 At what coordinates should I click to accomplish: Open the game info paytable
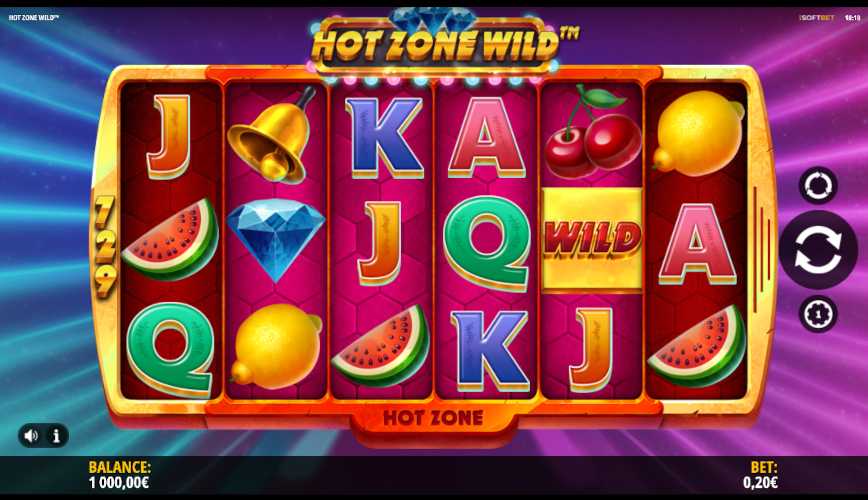pyautogui.click(x=56, y=436)
